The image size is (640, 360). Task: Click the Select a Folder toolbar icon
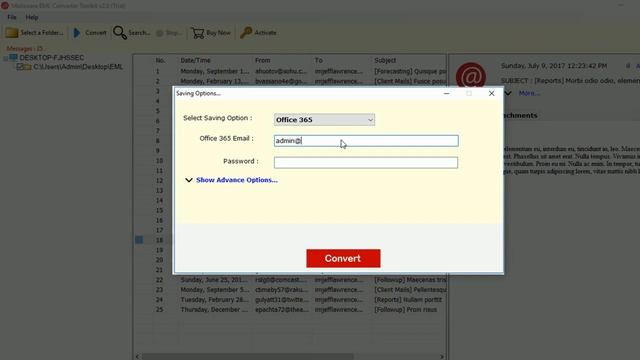pyautogui.click(x=12, y=33)
